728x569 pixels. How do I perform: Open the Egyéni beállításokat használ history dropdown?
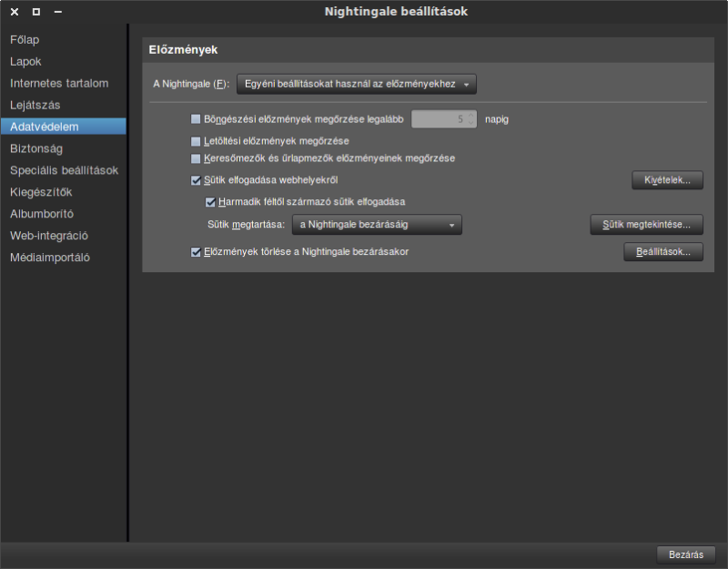pos(357,85)
